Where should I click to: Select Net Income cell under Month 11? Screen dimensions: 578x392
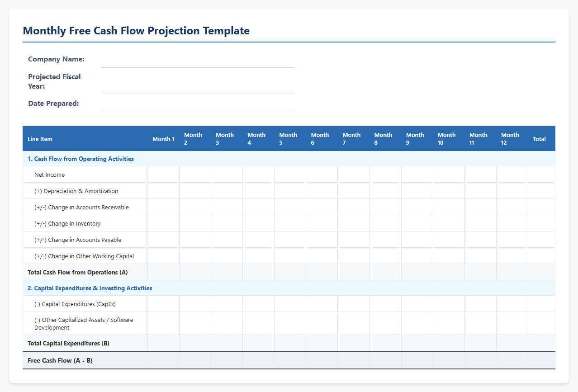(x=480, y=175)
